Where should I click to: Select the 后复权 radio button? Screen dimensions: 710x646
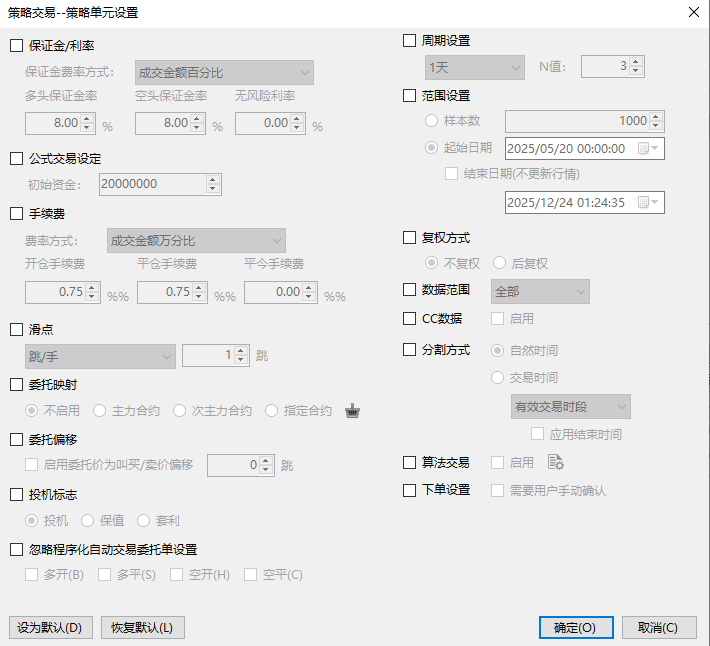pos(500,264)
